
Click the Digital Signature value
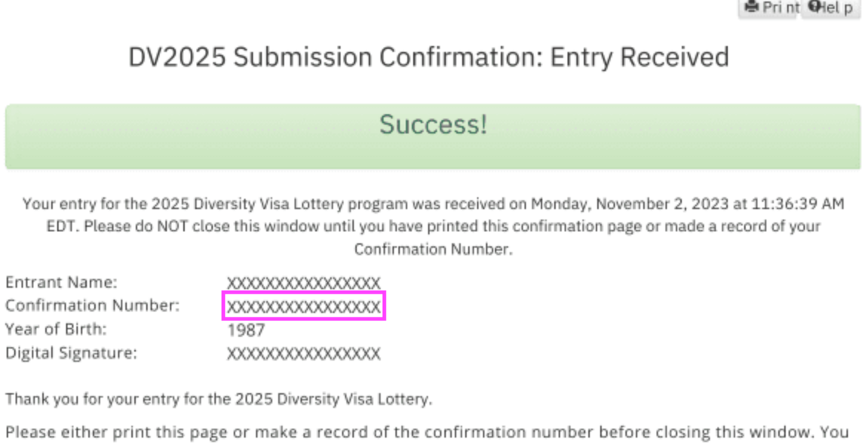tap(303, 355)
